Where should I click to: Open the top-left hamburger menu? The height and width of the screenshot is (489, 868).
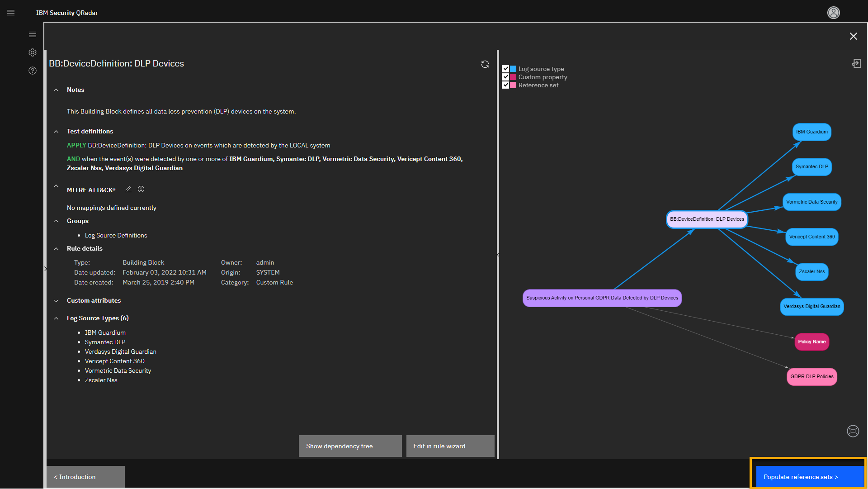click(x=11, y=13)
